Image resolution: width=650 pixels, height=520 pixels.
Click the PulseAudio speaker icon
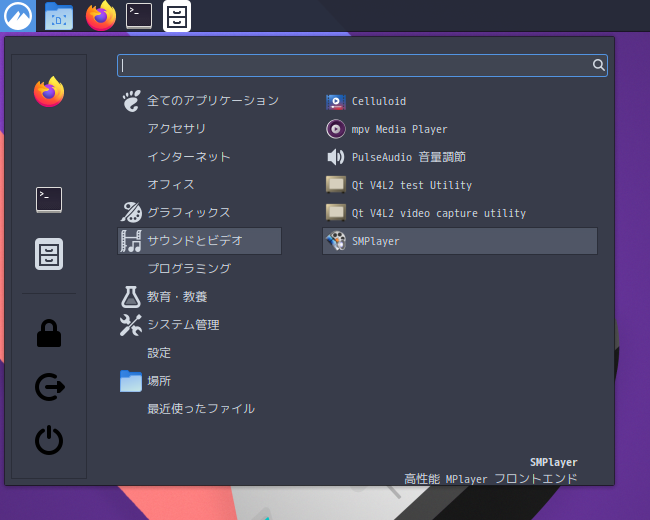click(336, 157)
